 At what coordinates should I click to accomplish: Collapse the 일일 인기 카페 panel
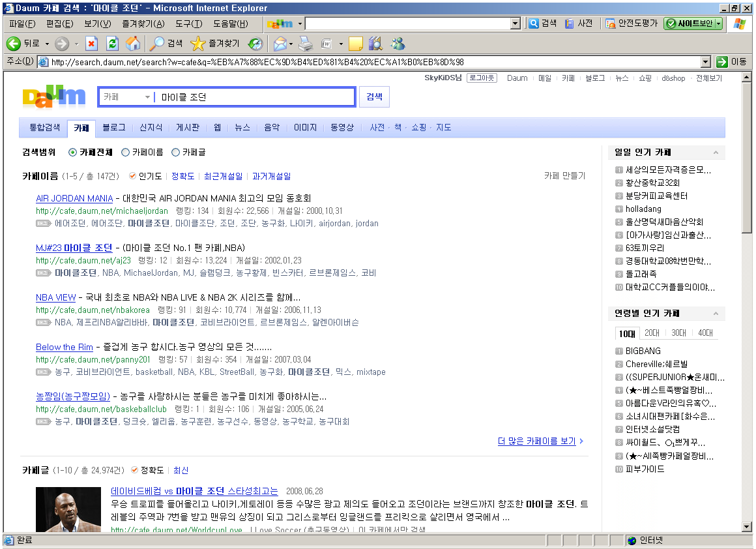tap(716, 153)
